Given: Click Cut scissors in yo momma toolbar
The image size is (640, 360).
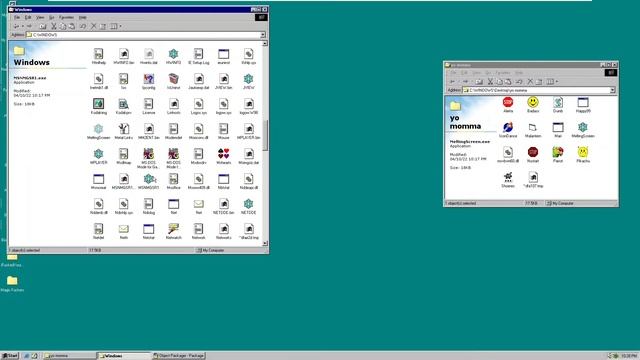Looking at the screenshot, I should click(490, 82).
